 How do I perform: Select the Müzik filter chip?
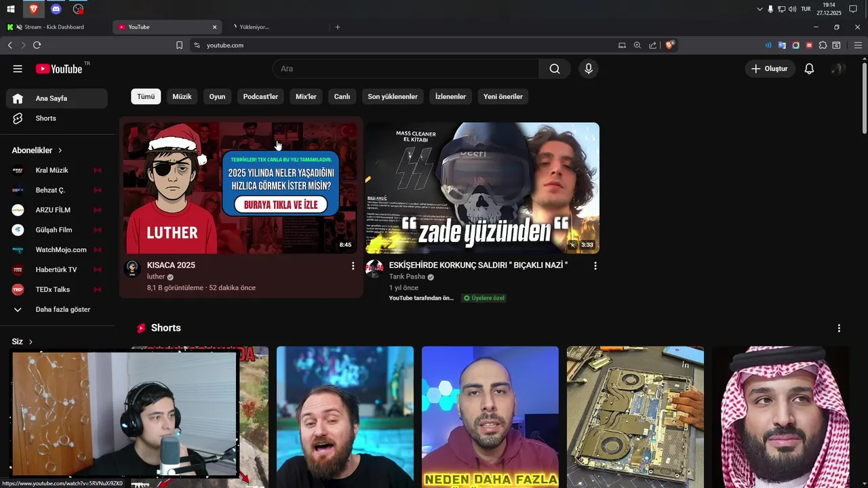pyautogui.click(x=182, y=97)
